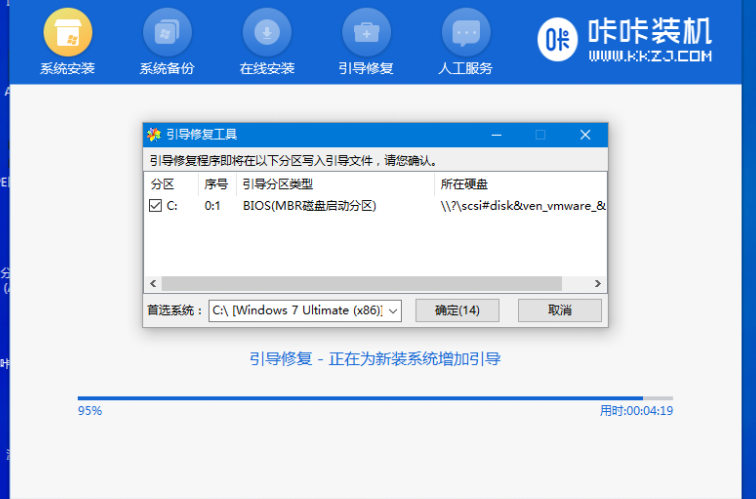756x499 pixels.
Task: Open the 系统安装 icon tab
Action: (67, 34)
